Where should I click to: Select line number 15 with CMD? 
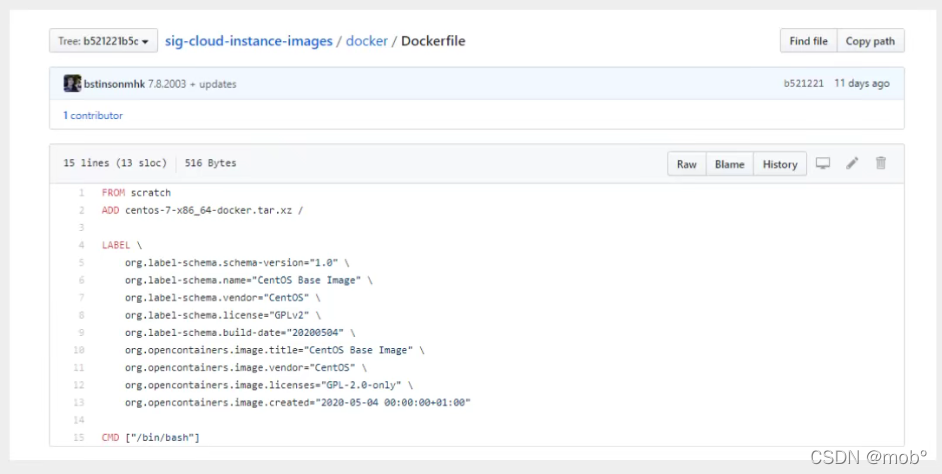click(x=78, y=438)
